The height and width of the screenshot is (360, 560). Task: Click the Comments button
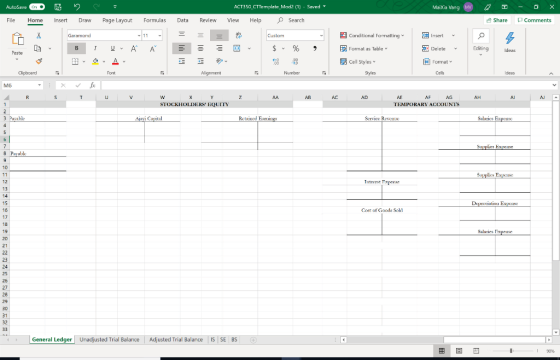pos(534,20)
